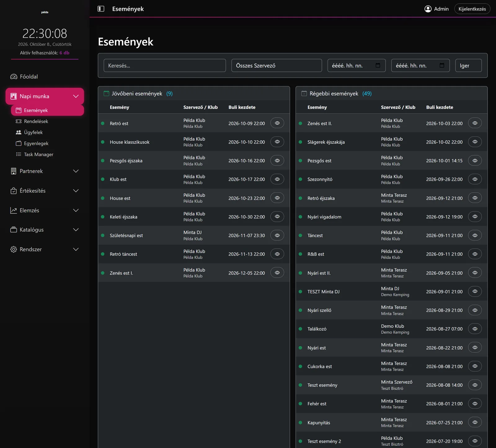The height and width of the screenshot is (448, 496).
Task: Open Task Manager in sidebar
Action: click(47, 155)
